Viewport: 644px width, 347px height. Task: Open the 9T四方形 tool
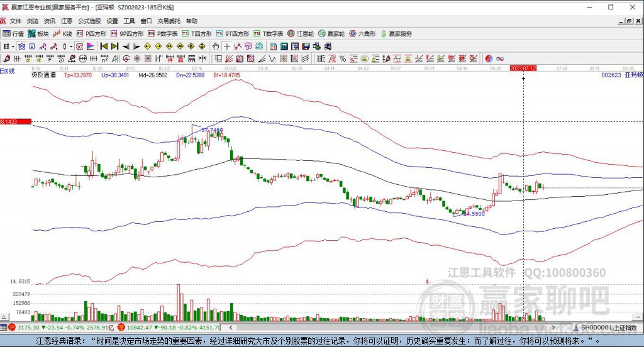pyautogui.click(x=233, y=34)
